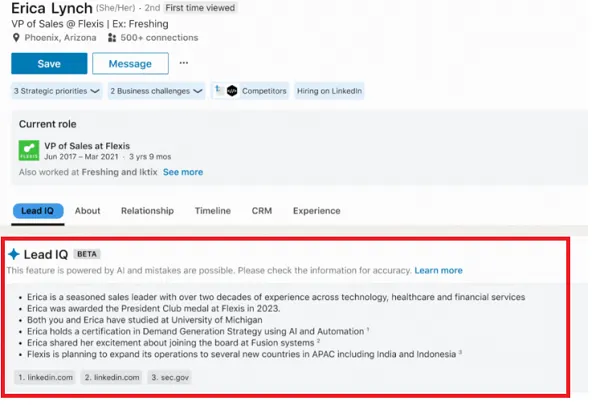The width and height of the screenshot is (600, 405).
Task: Open the three-dot more options menu
Action: pos(184,63)
